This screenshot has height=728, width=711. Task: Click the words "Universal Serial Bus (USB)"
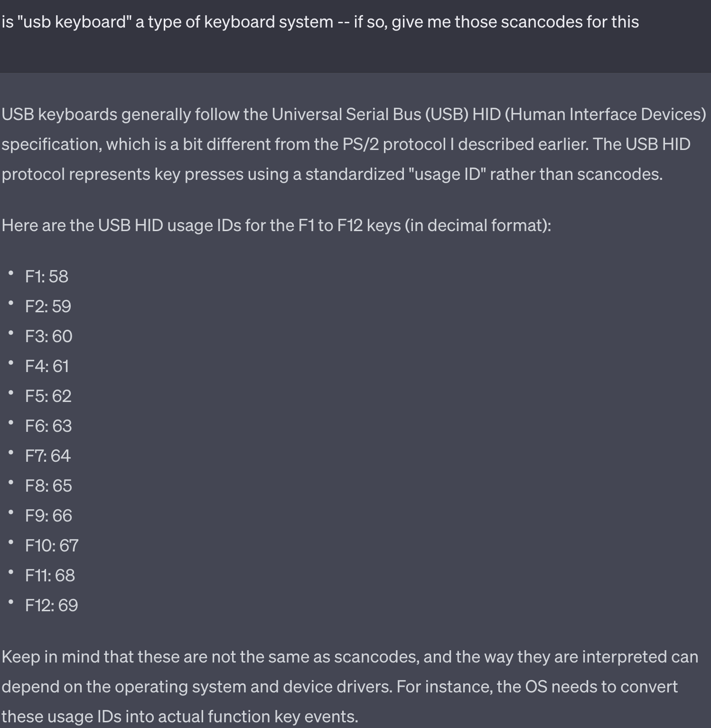[370, 114]
